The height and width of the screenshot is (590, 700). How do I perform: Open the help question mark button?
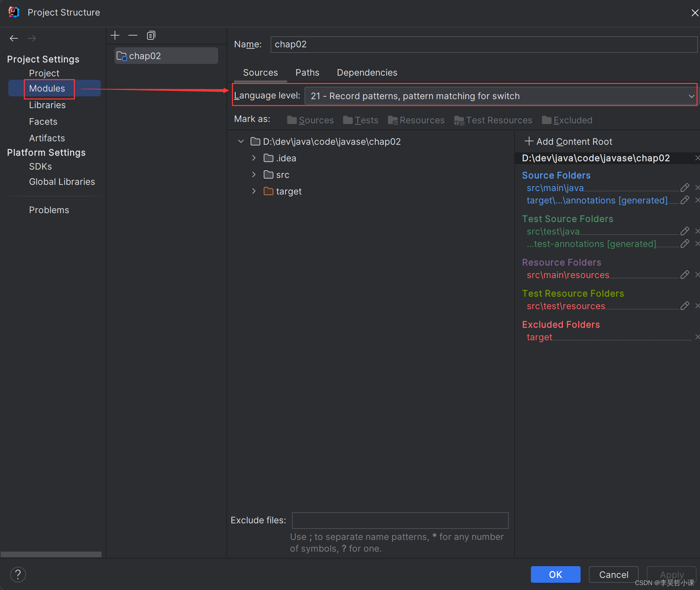point(18,574)
